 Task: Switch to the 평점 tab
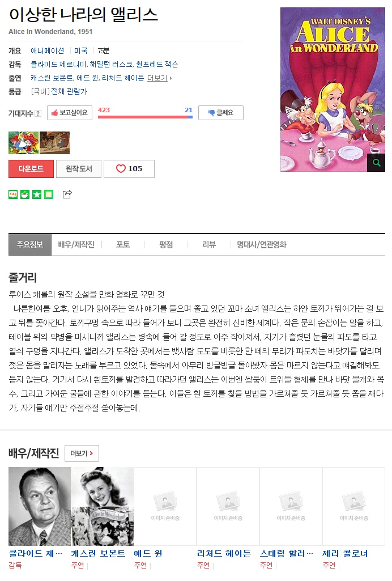[x=166, y=244]
